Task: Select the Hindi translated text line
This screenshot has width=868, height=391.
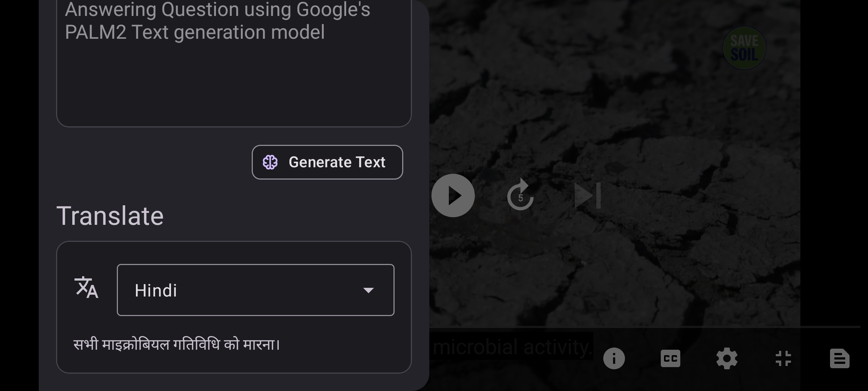Action: coord(176,344)
